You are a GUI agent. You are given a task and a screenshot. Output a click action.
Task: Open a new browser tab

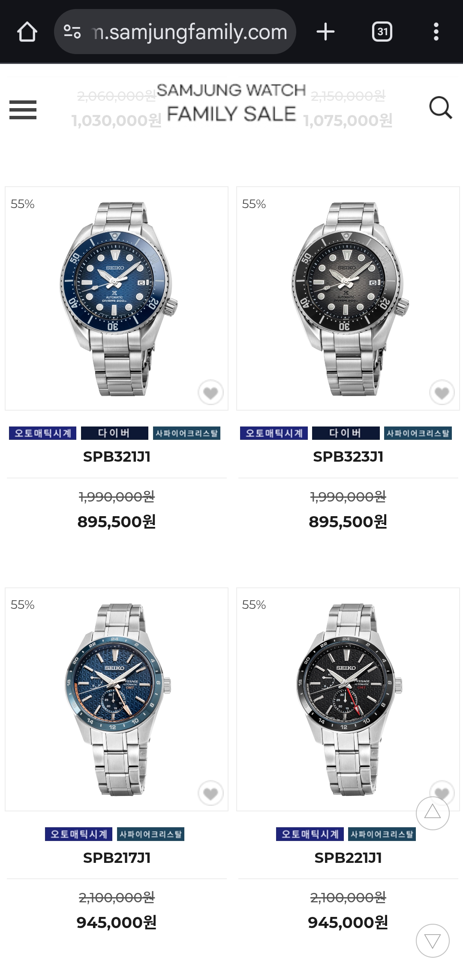pos(325,32)
